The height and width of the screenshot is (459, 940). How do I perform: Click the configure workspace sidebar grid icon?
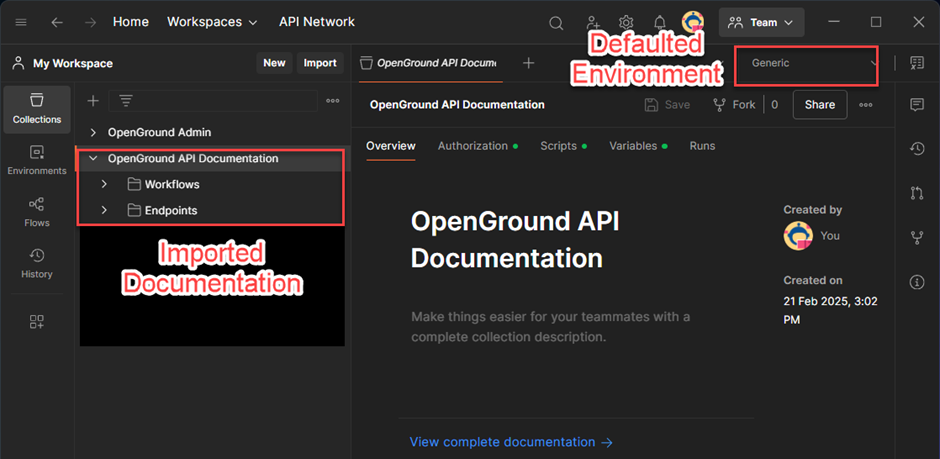(x=37, y=322)
